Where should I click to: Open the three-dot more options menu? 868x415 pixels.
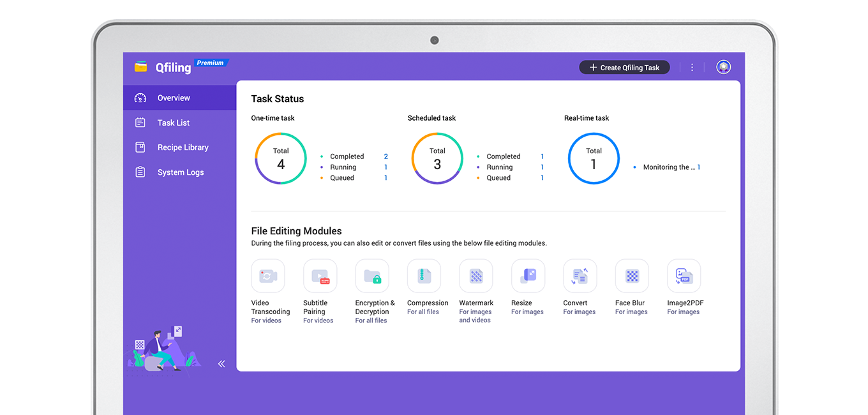(692, 67)
